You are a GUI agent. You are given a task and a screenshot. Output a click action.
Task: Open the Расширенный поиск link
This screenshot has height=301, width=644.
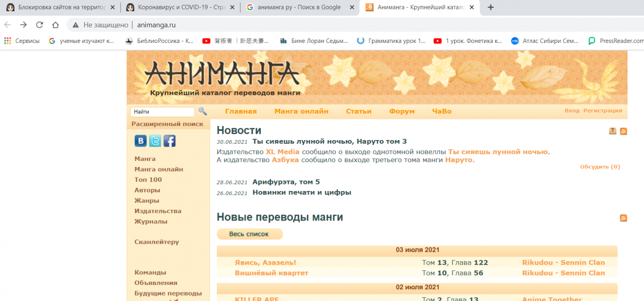[x=167, y=124]
